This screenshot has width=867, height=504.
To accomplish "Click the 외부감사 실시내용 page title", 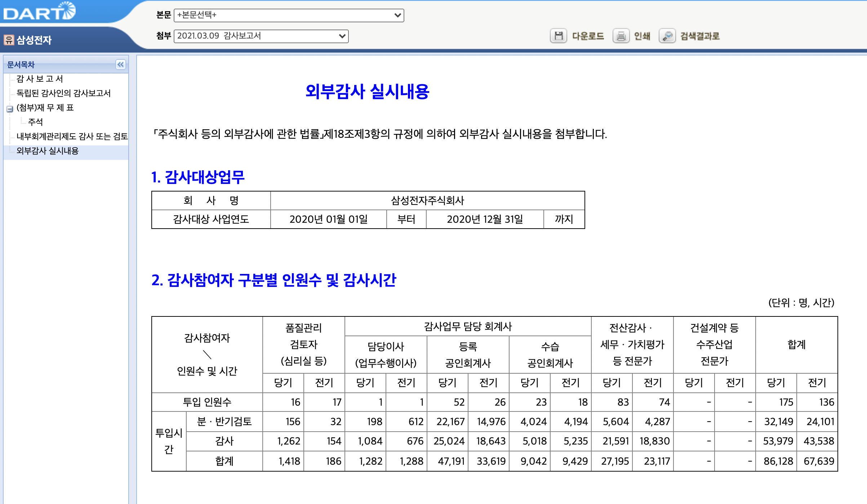I will tap(367, 91).
